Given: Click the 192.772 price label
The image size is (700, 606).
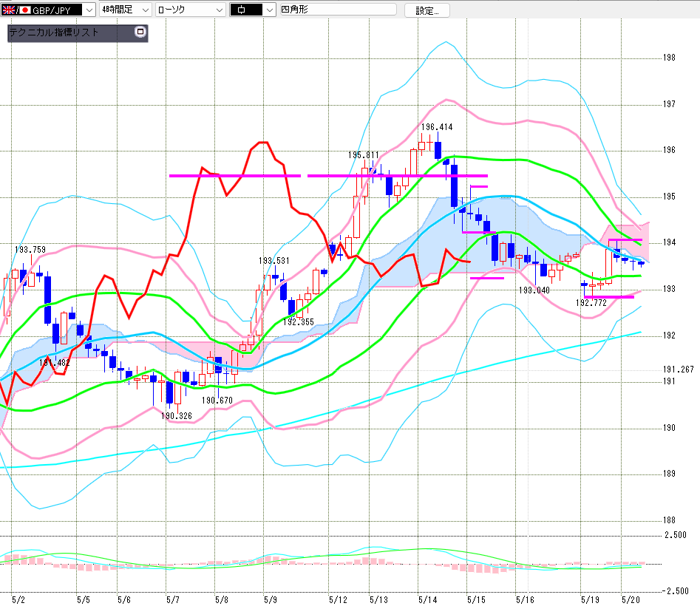Looking at the screenshot, I should pos(591,303).
